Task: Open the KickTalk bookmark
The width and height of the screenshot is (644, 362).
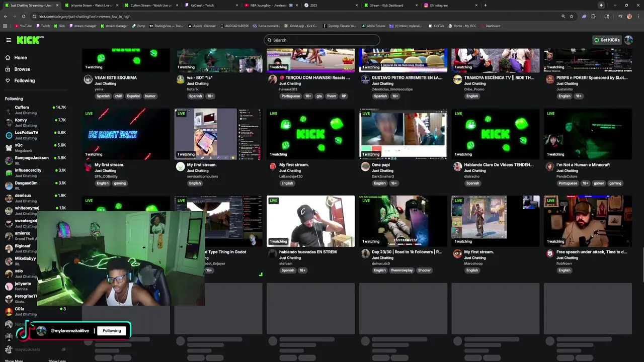Action: click(x=436, y=26)
